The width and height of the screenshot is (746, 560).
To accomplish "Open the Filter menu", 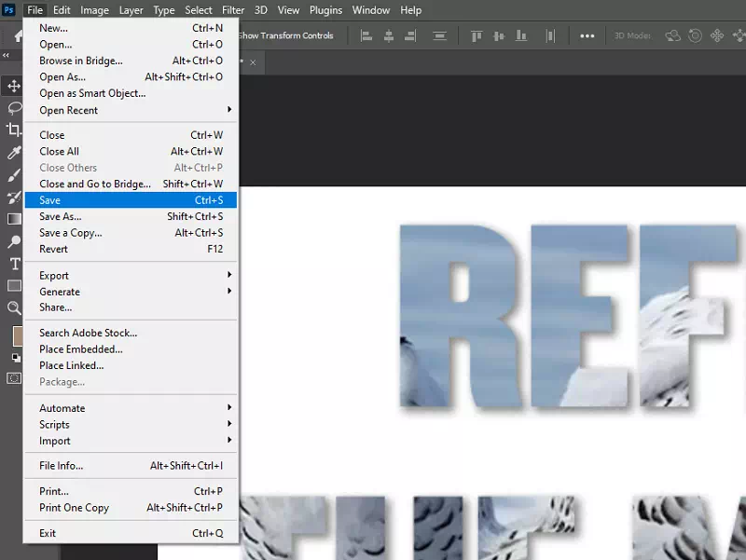I will click(233, 10).
